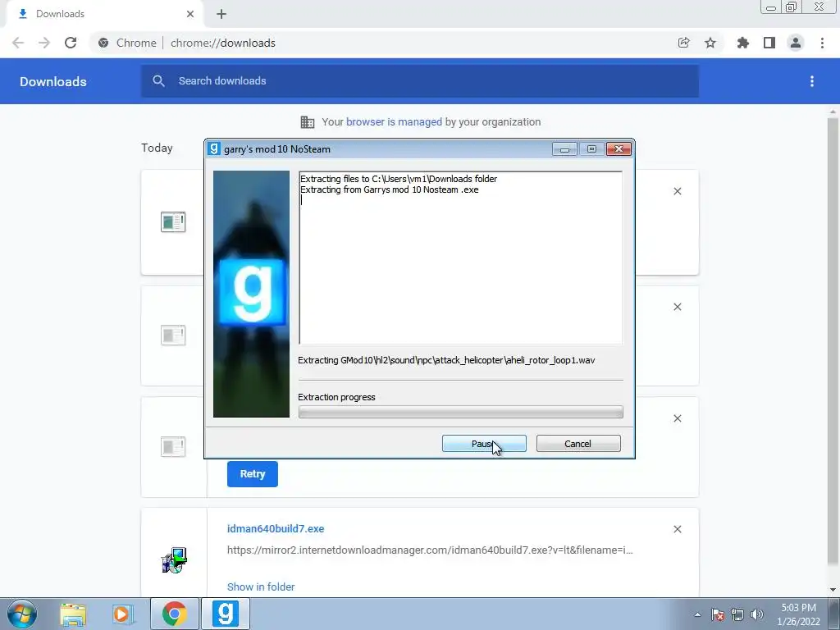
Task: Open a new tab with plus button
Action: click(221, 14)
